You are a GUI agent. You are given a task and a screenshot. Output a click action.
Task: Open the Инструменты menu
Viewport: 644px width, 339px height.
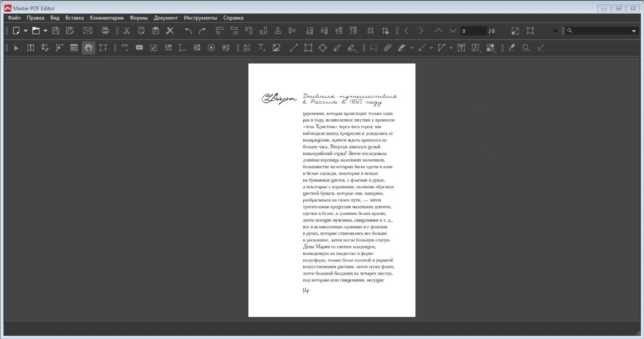click(x=200, y=18)
